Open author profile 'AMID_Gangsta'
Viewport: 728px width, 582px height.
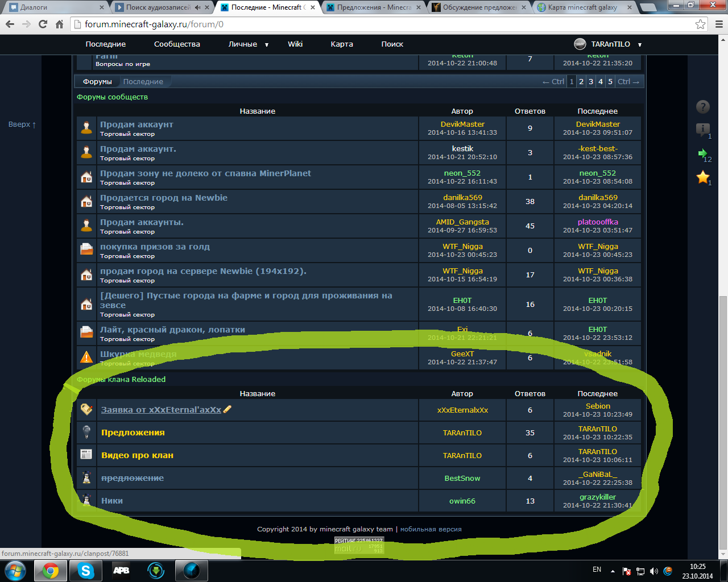462,222
